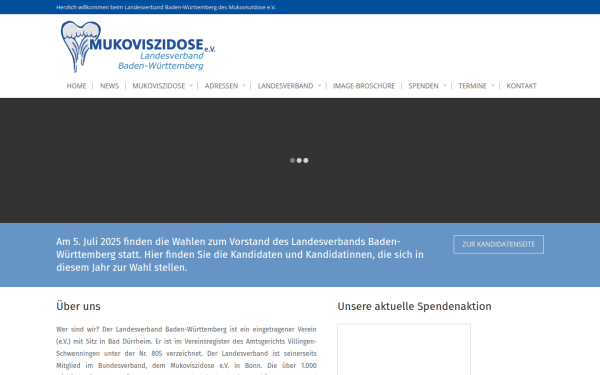Screen dimensions: 600x375
Task: Click the 'Am 5. Juli 2025' announcement text
Action: click(x=240, y=254)
